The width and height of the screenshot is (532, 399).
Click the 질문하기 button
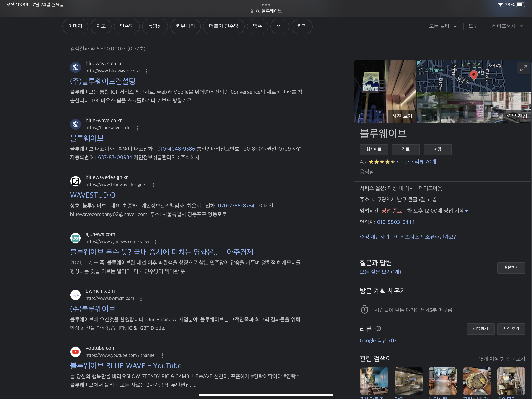click(511, 268)
